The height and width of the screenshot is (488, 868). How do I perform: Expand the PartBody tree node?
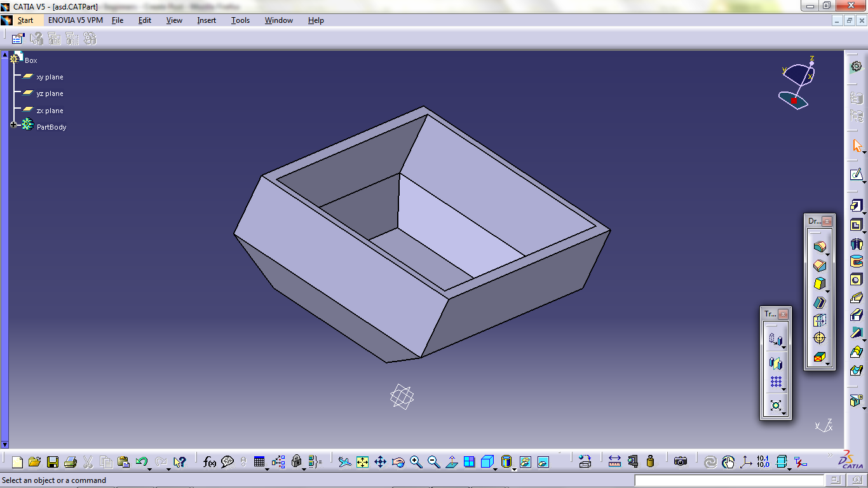click(x=13, y=125)
